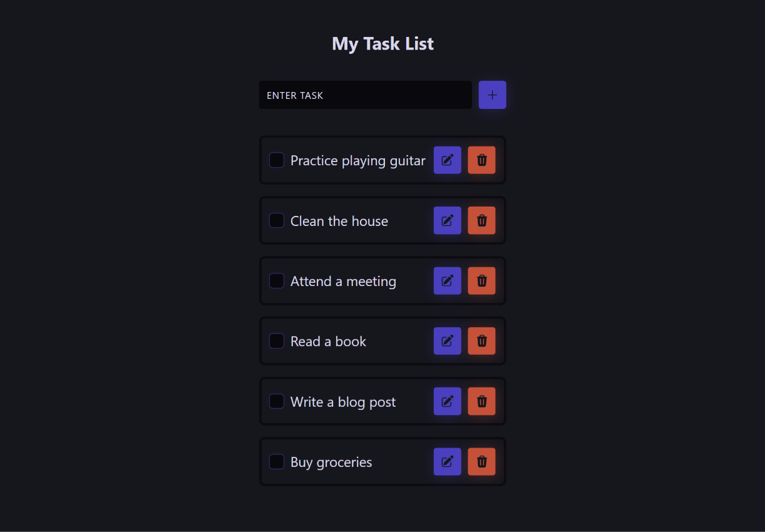Delete the 'Buy groceries' task

pyautogui.click(x=481, y=462)
